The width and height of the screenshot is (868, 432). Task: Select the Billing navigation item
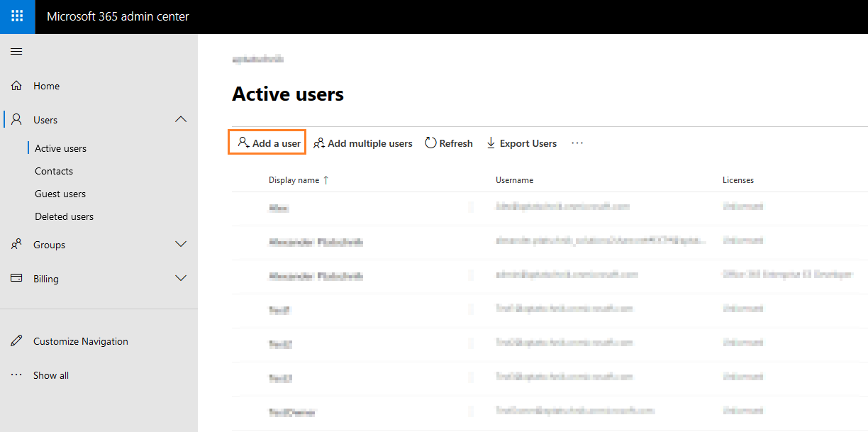(46, 279)
